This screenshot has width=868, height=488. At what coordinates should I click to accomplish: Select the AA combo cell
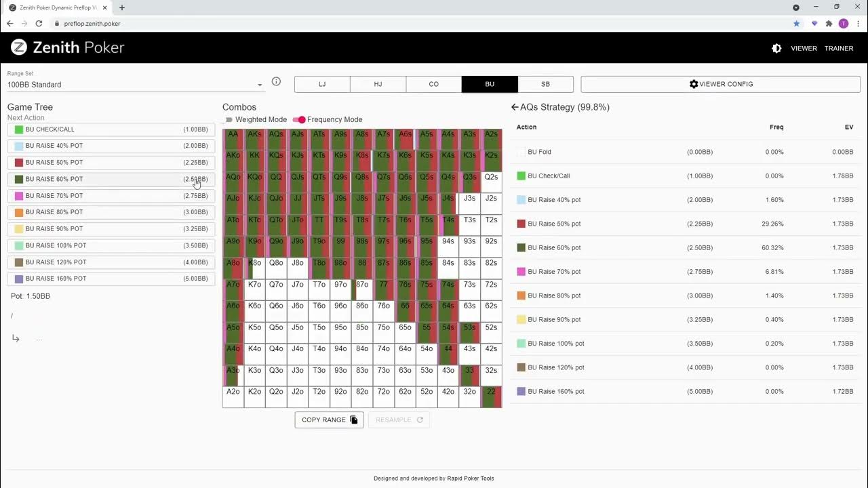(233, 140)
